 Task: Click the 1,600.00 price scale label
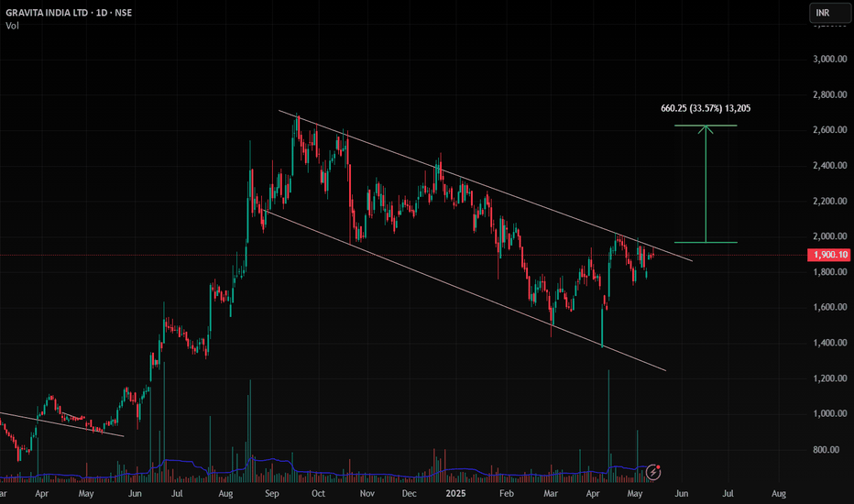[x=829, y=307]
